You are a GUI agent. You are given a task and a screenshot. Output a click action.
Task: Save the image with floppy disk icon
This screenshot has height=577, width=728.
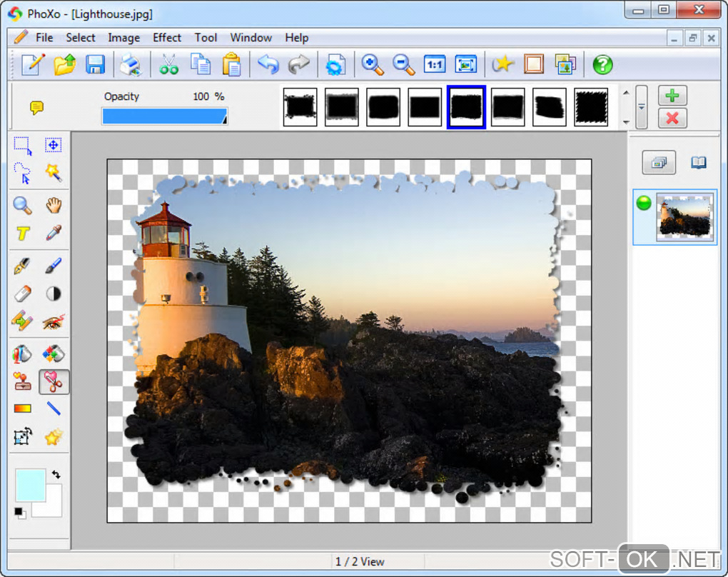95,64
